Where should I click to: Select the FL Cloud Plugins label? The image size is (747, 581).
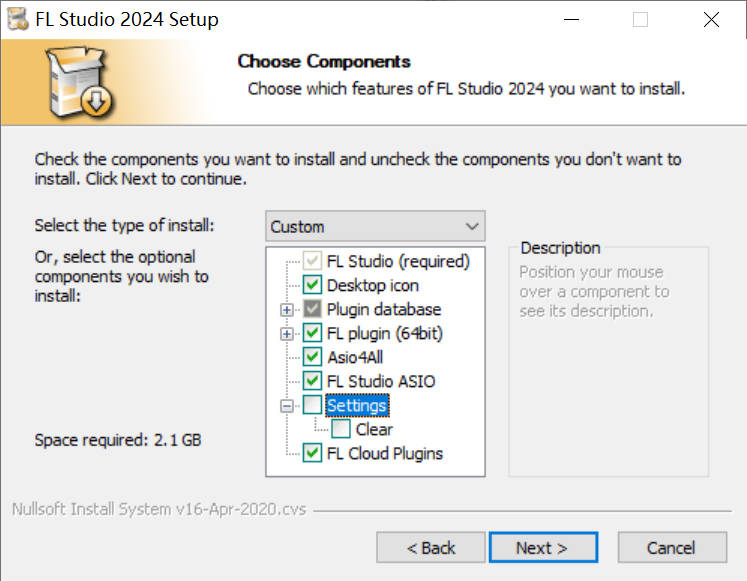[384, 453]
